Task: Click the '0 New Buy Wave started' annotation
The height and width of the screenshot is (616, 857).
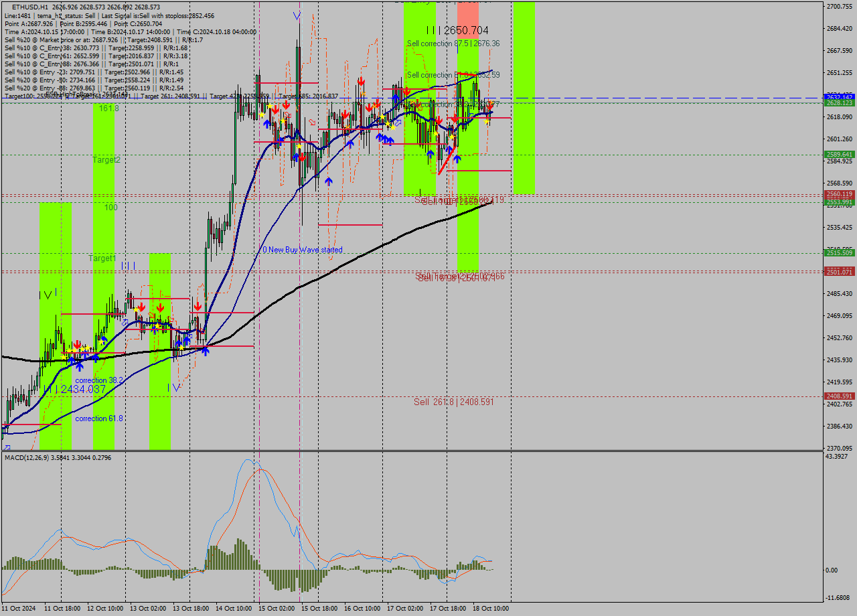Action: pyautogui.click(x=302, y=250)
